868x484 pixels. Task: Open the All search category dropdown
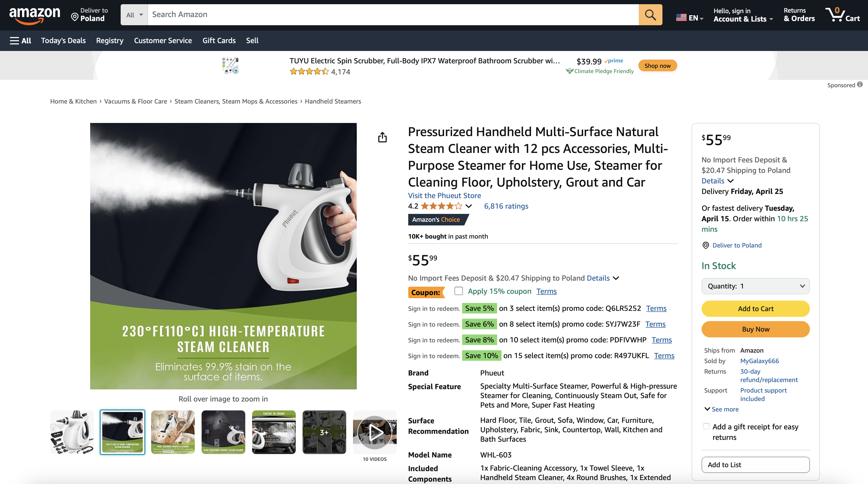[134, 15]
